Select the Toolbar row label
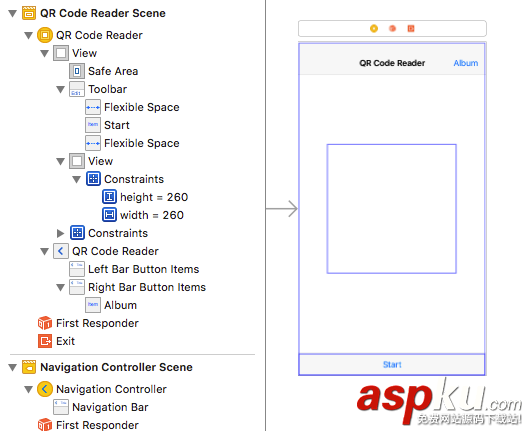The height and width of the screenshot is (431, 527). tap(108, 89)
